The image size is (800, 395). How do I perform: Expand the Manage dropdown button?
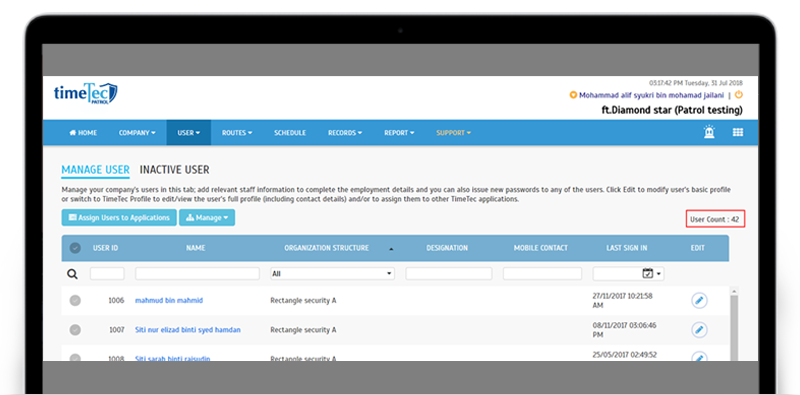[x=207, y=217]
